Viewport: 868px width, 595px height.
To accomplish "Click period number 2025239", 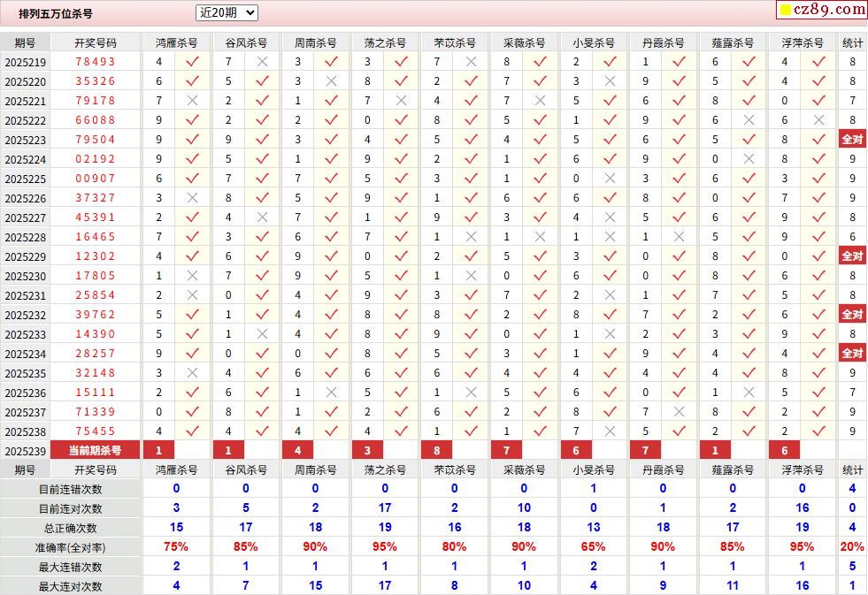I will coord(26,451).
